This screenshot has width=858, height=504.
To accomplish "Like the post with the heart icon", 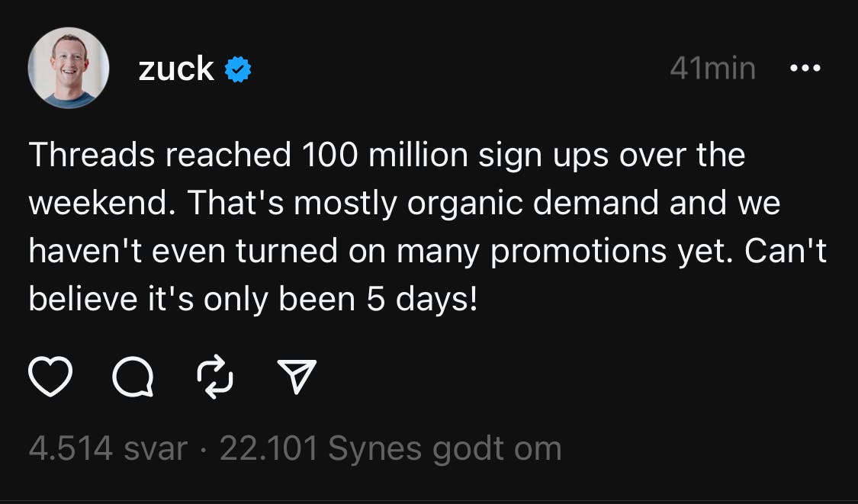I will tap(50, 377).
